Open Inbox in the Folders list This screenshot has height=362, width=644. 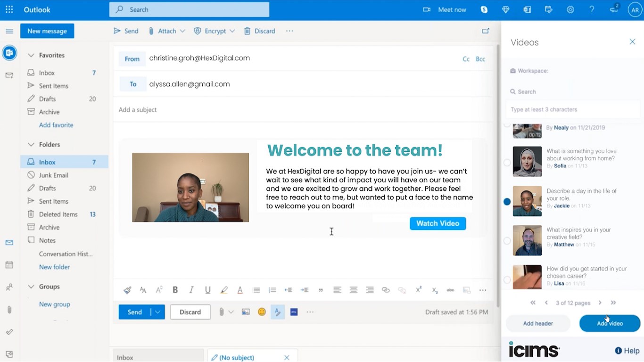[65, 162]
